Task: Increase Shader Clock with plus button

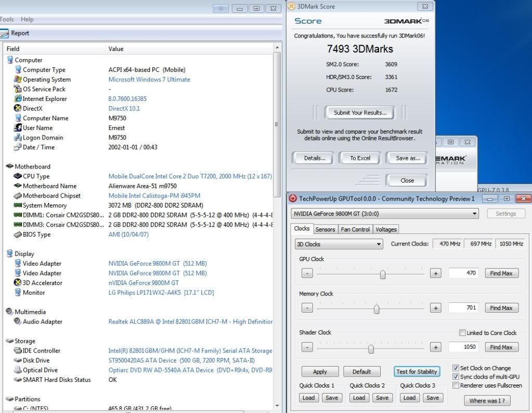Action: (436, 347)
